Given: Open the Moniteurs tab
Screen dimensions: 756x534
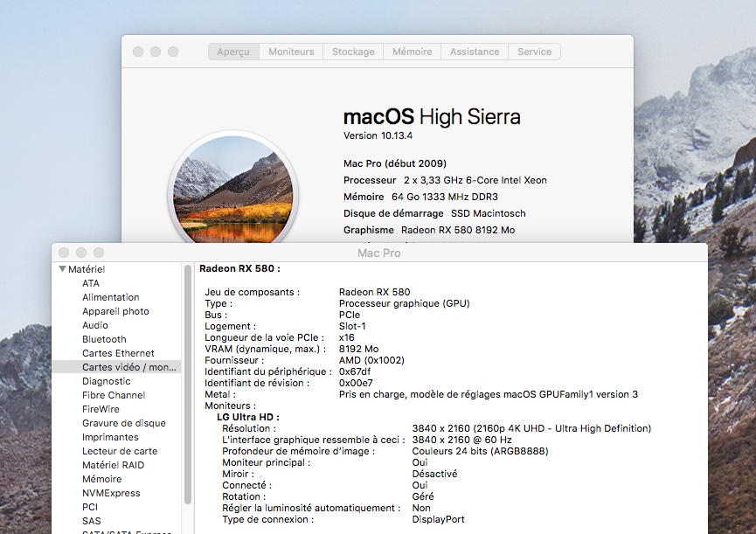Looking at the screenshot, I should click(291, 52).
